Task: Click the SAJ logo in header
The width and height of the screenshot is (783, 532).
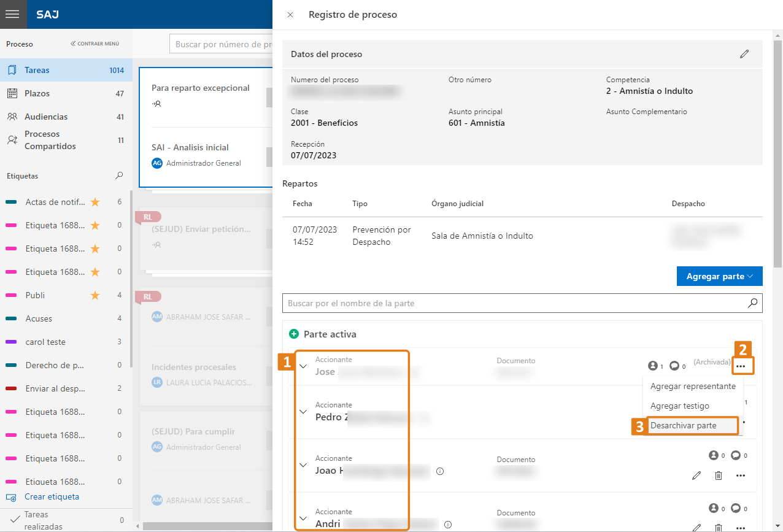Action: pos(48,14)
